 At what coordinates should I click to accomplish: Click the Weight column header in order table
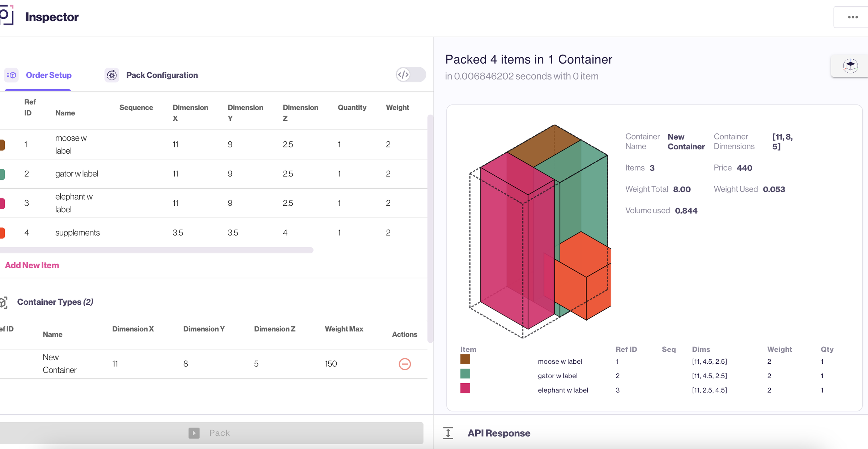397,107
